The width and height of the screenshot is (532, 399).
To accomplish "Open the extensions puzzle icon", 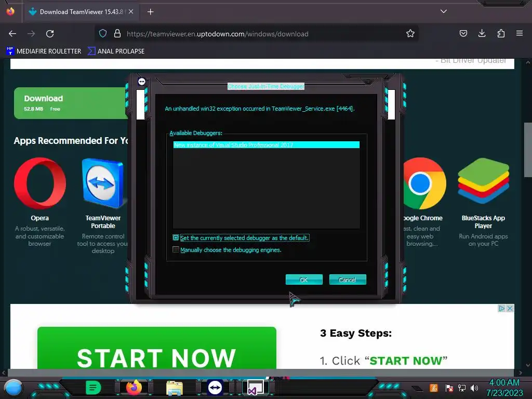I will click(x=501, y=33).
